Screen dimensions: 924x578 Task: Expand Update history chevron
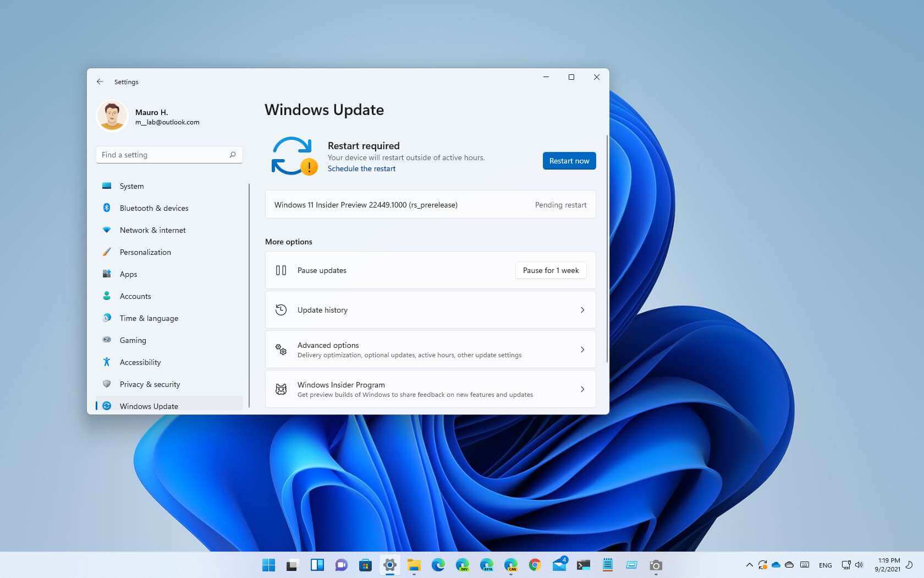[582, 310]
